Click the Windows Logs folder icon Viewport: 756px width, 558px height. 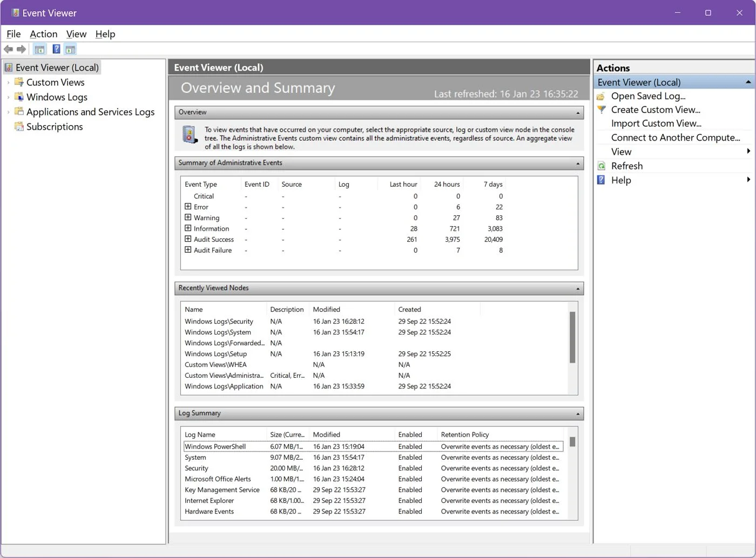click(19, 97)
